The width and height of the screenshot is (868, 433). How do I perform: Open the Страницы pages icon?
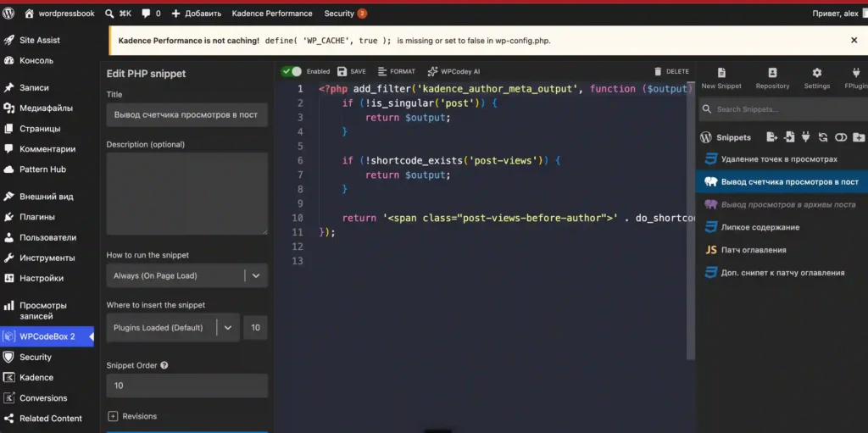pyautogui.click(x=8, y=129)
